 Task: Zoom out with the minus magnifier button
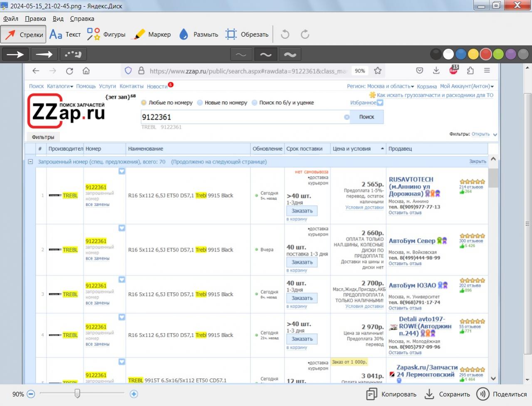(x=31, y=394)
